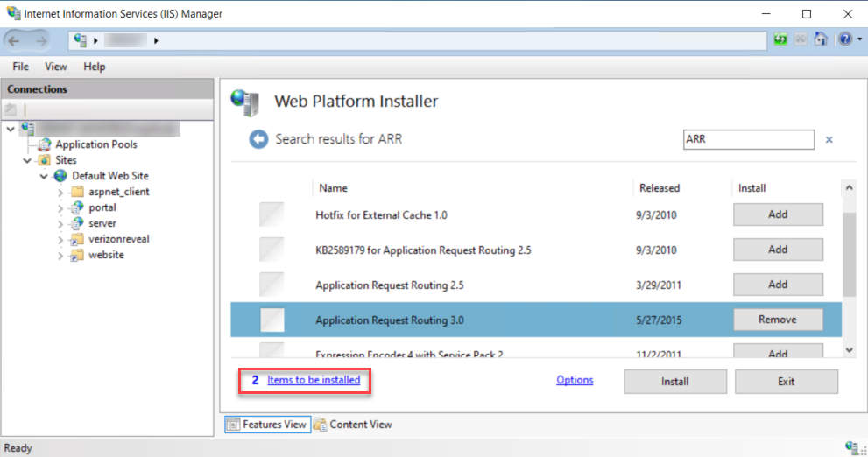Click the Exit button
This screenshot has width=868, height=457.
pyautogui.click(x=786, y=382)
